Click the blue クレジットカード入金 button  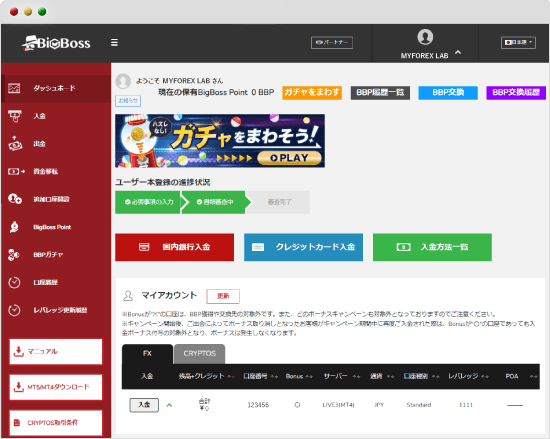coord(303,247)
